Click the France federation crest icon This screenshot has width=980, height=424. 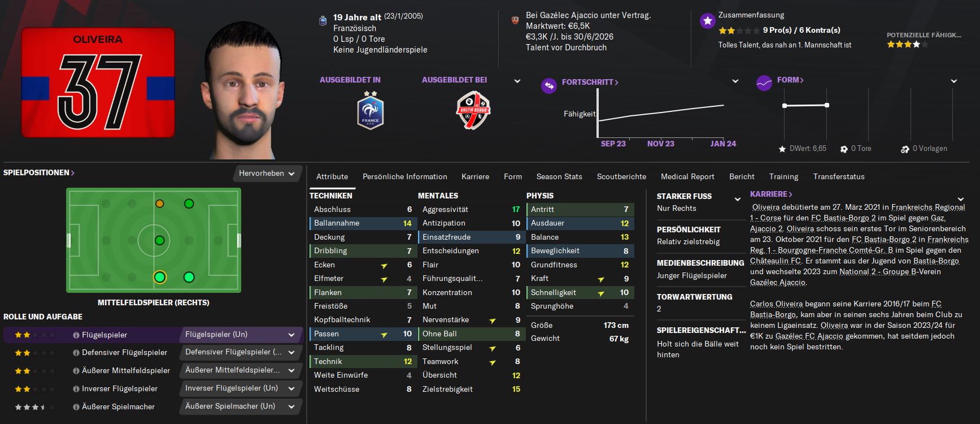pos(371,111)
